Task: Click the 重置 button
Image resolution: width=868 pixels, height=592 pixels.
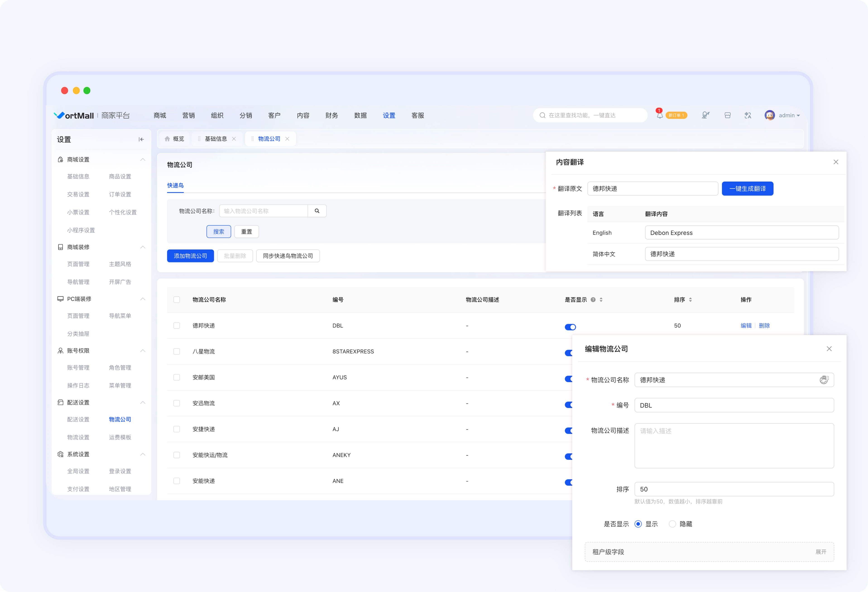Action: (x=247, y=232)
